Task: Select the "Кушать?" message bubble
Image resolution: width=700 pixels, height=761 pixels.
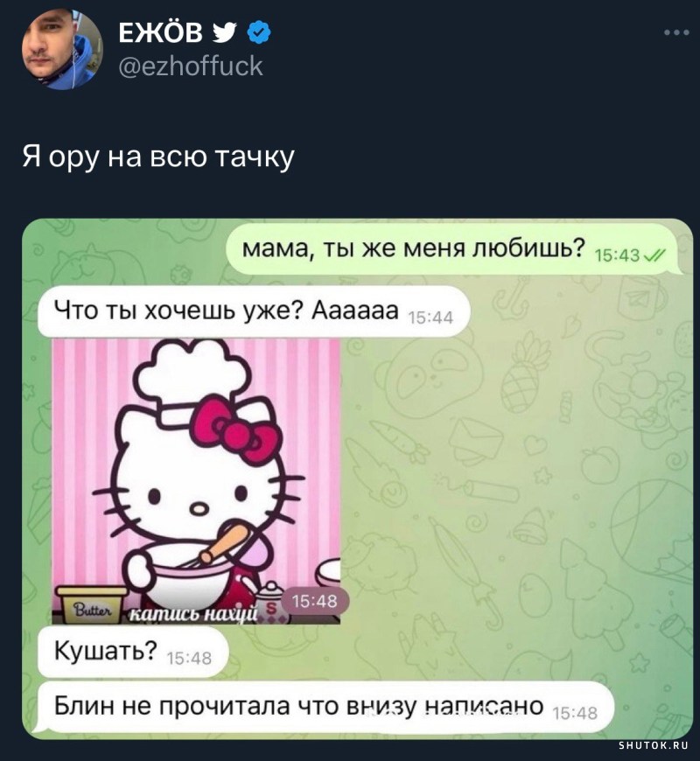Action: pyautogui.click(x=132, y=652)
